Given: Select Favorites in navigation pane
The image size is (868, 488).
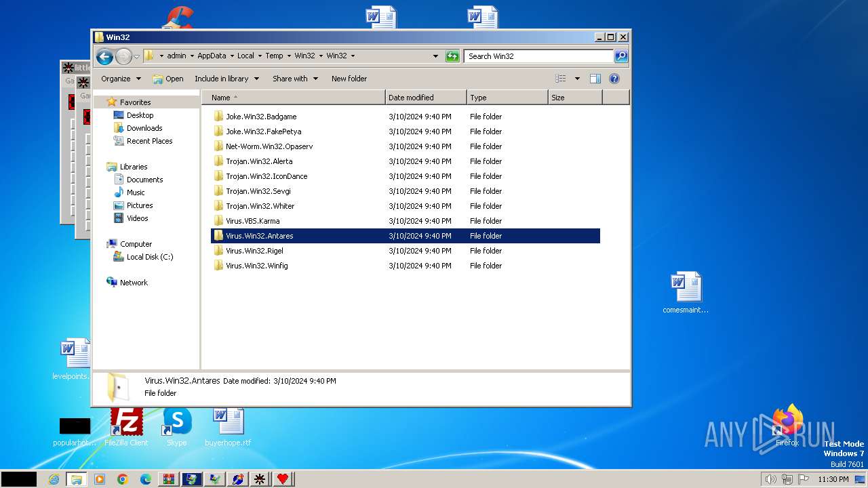Looking at the screenshot, I should (x=135, y=102).
